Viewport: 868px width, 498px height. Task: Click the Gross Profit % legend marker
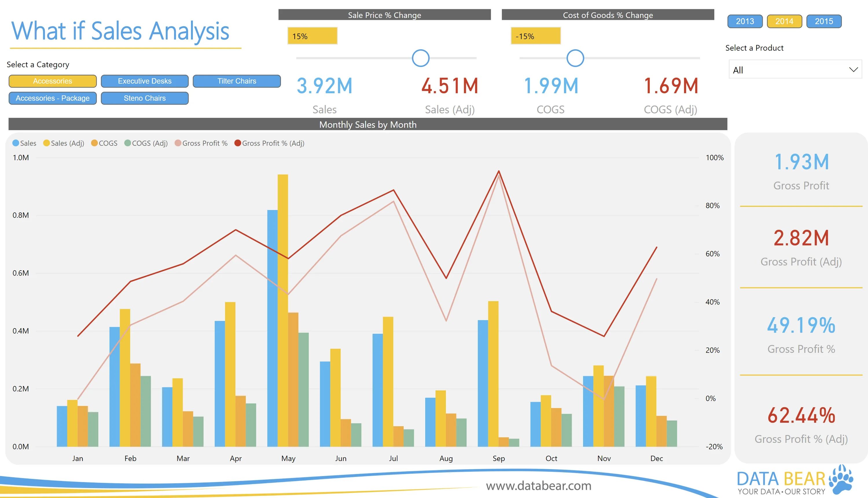point(178,143)
